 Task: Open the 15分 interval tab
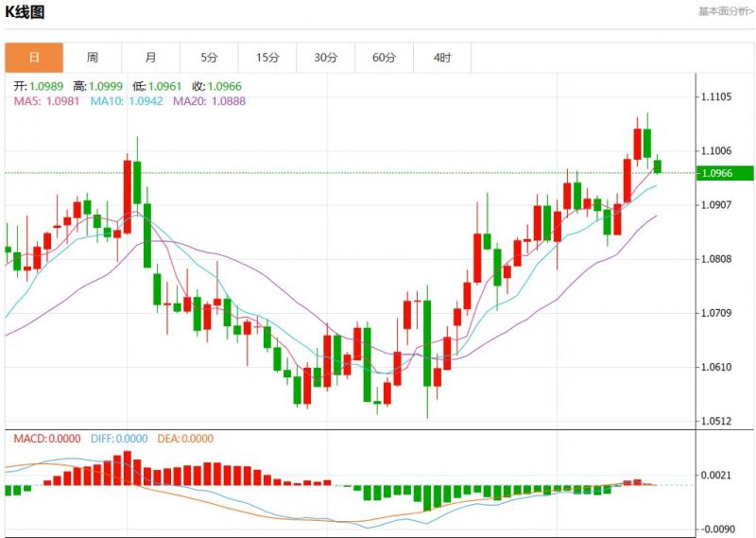(267, 58)
